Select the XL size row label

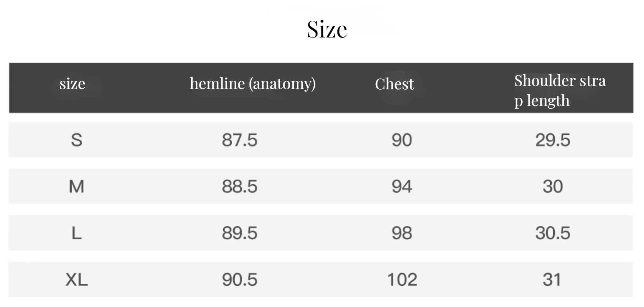[x=77, y=280]
